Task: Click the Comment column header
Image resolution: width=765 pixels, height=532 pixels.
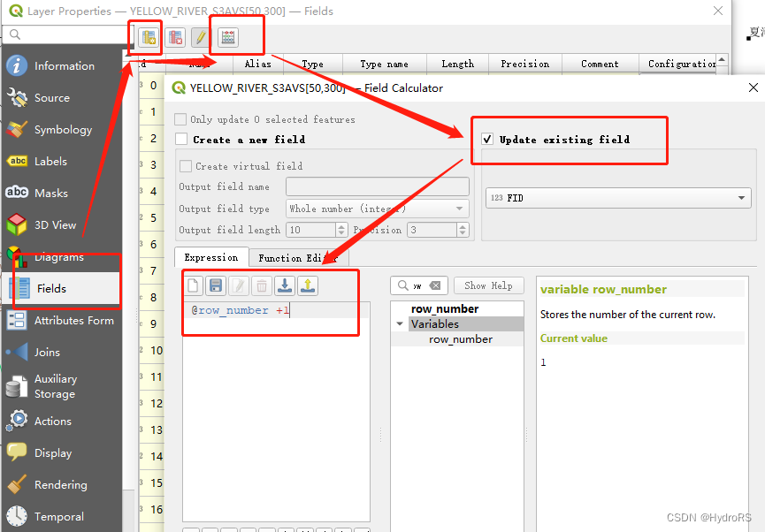Action: pyautogui.click(x=600, y=64)
